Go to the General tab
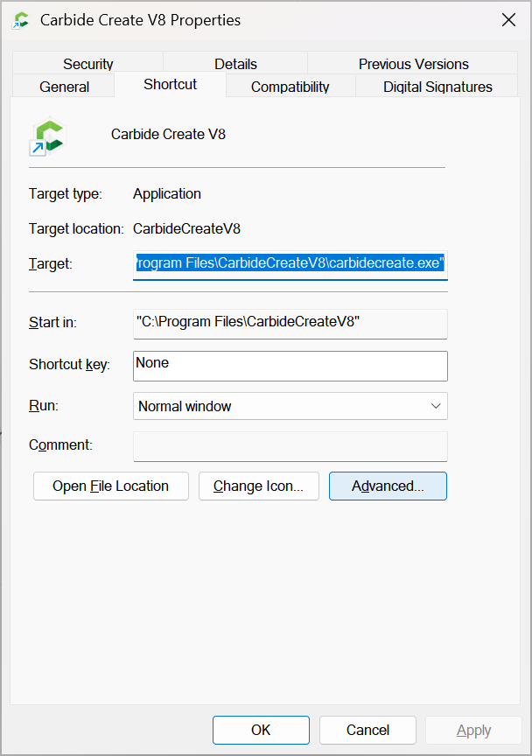532x756 pixels. click(x=64, y=87)
